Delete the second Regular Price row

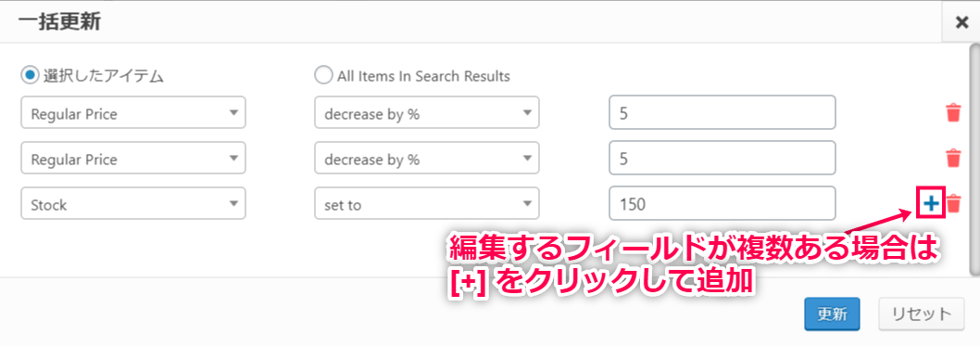[x=953, y=159]
